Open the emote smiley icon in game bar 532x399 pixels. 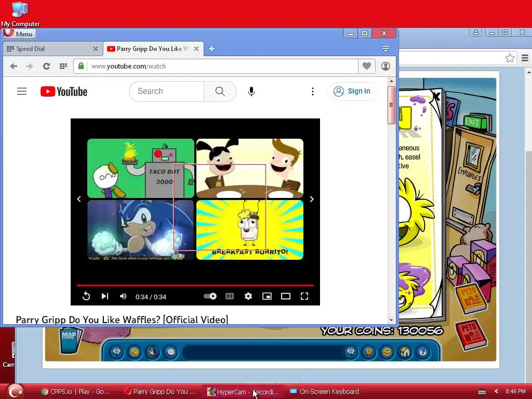(x=135, y=352)
